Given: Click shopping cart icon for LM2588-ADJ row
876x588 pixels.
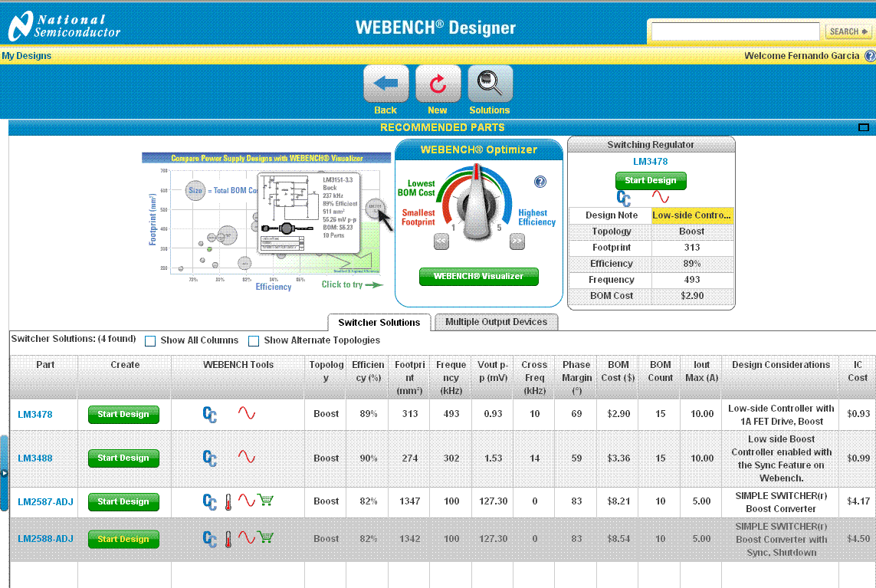Looking at the screenshot, I should coord(266,537).
